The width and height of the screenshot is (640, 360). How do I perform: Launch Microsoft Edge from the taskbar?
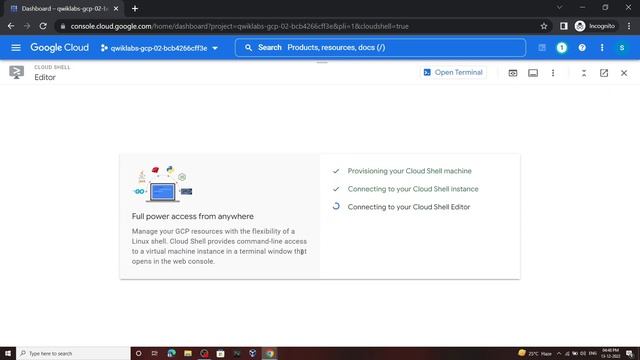(x=171, y=353)
